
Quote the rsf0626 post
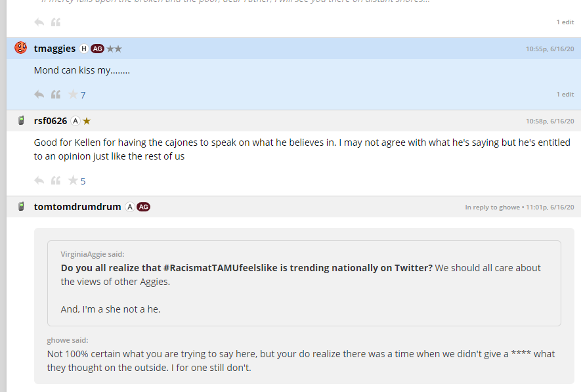(56, 181)
